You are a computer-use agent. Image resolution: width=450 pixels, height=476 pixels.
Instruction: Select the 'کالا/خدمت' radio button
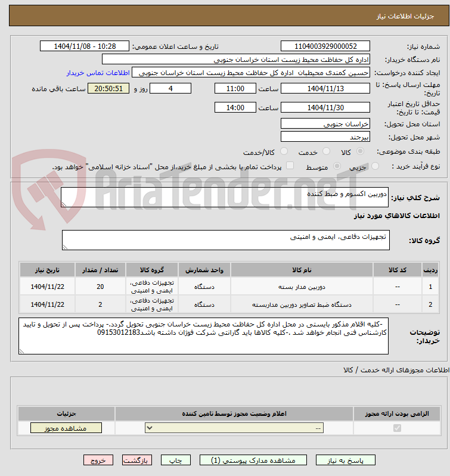coord(284,151)
